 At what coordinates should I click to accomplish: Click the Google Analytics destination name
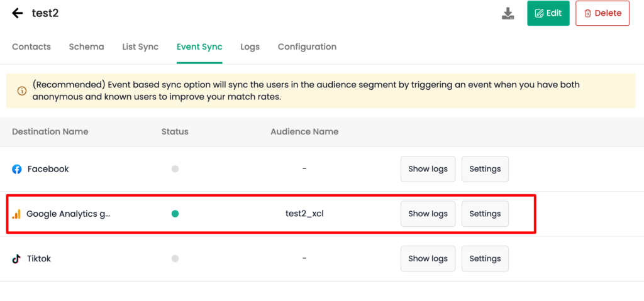click(69, 214)
